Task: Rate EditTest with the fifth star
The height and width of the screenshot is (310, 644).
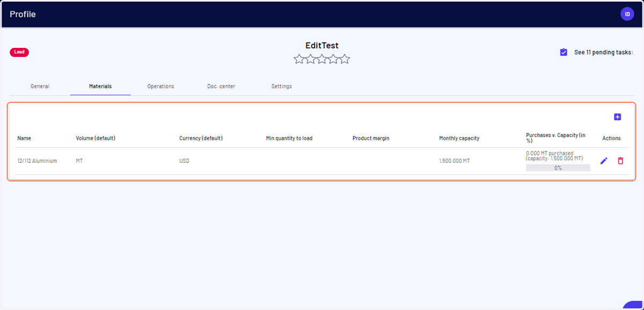Action: (x=345, y=59)
